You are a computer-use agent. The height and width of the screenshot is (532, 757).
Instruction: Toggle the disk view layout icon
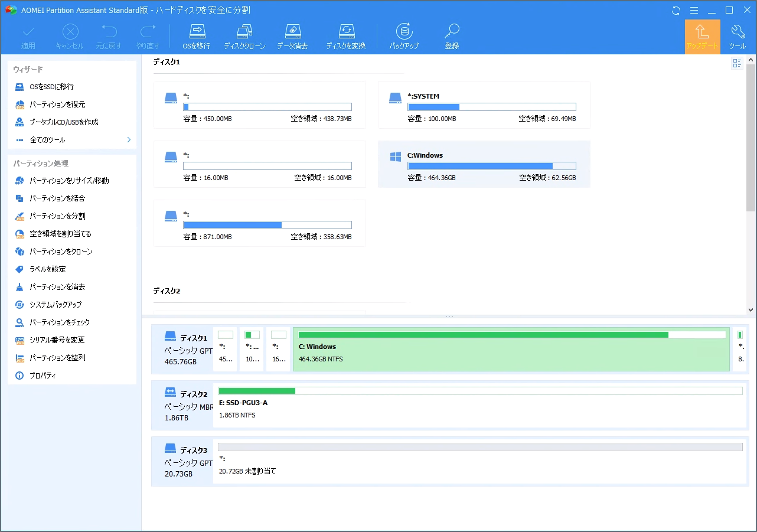click(x=737, y=64)
